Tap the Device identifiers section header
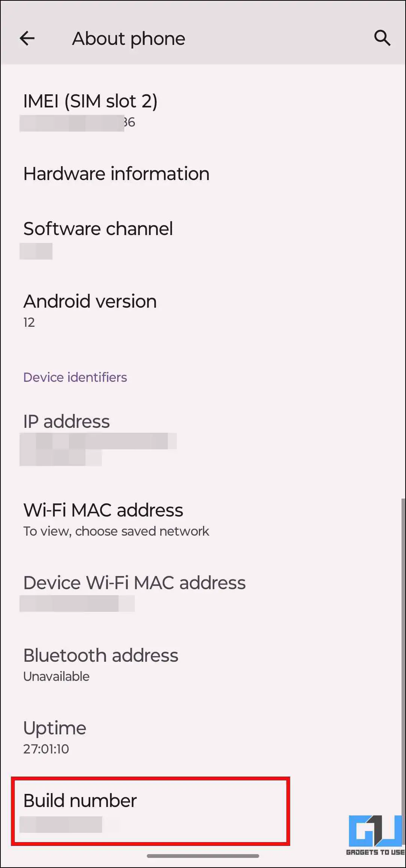406x868 pixels. 75,377
